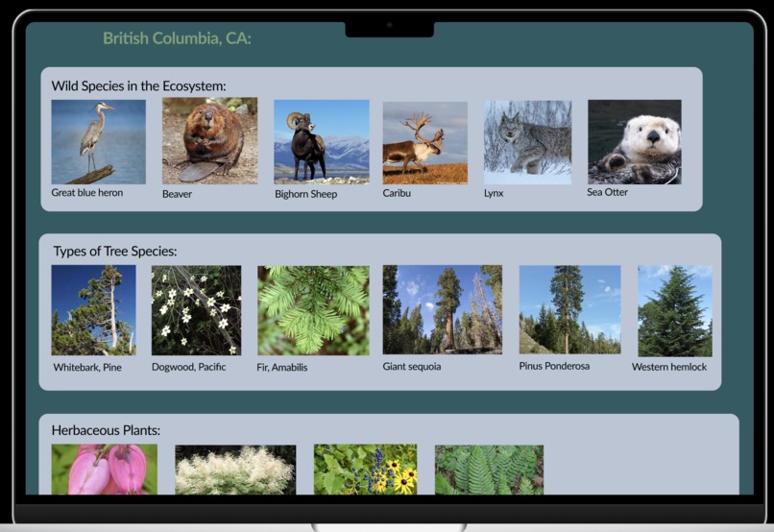Select the Dogwood, Pacific flower image
The width and height of the screenshot is (774, 532).
pyautogui.click(x=197, y=310)
